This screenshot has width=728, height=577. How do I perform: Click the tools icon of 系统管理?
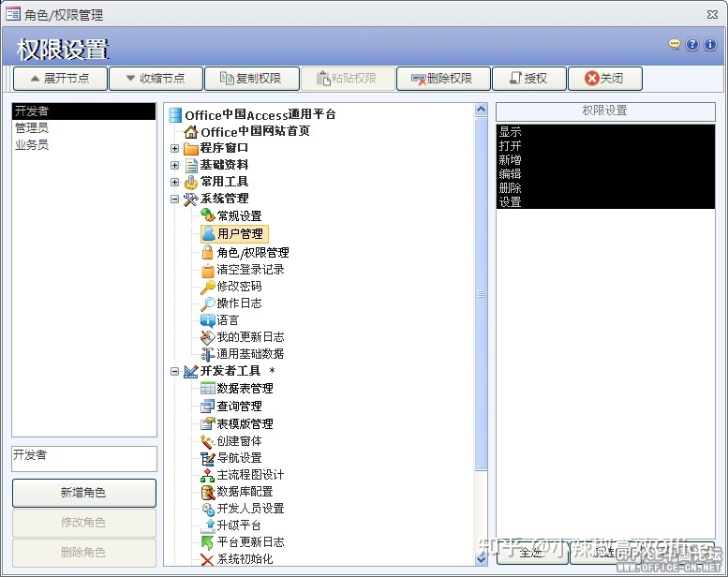pyautogui.click(x=191, y=200)
